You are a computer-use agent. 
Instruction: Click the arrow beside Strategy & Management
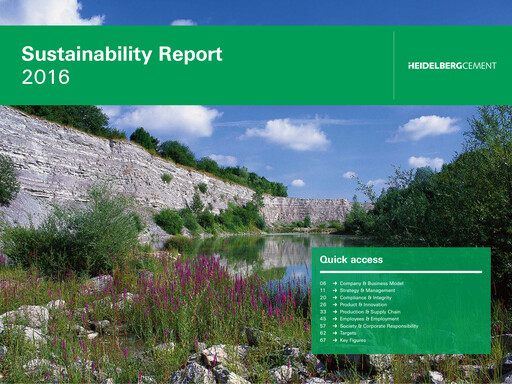(x=335, y=290)
